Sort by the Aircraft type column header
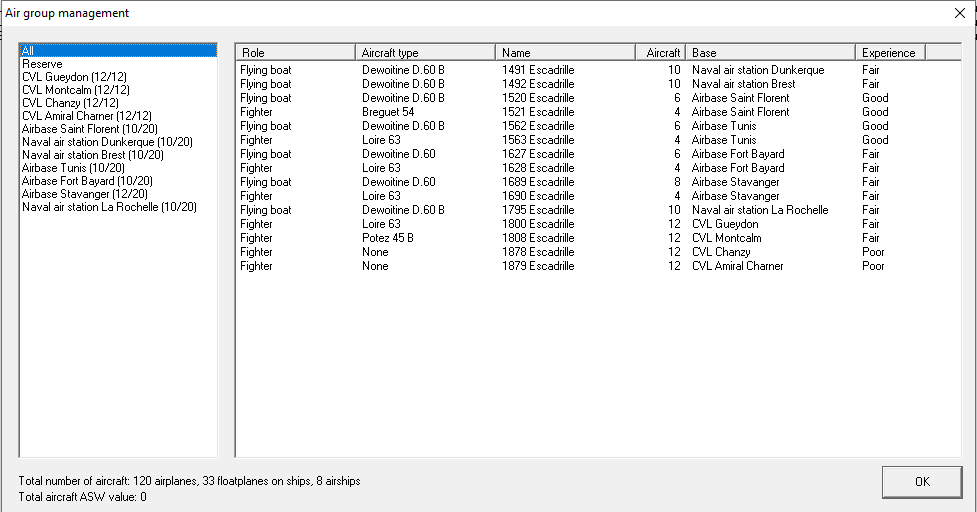The height and width of the screenshot is (512, 977). click(x=425, y=52)
